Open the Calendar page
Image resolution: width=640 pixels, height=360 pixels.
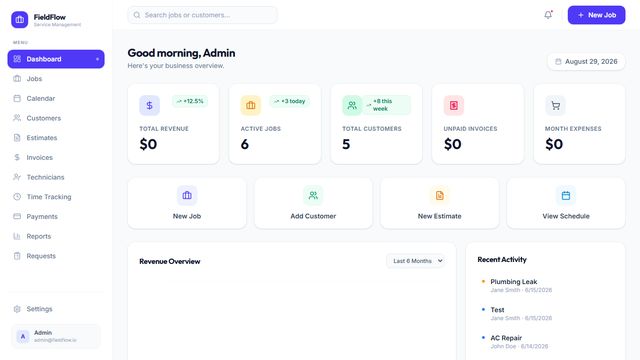[56, 98]
